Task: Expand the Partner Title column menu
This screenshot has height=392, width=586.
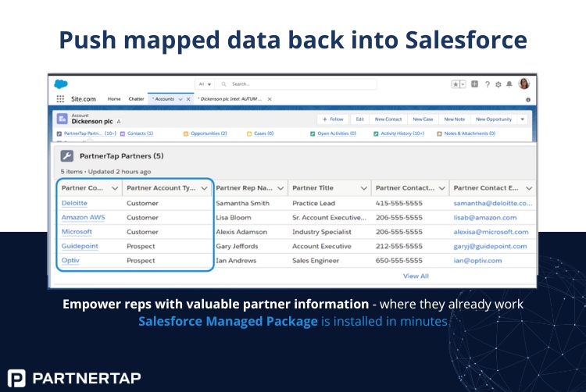Action: pyautogui.click(x=363, y=188)
